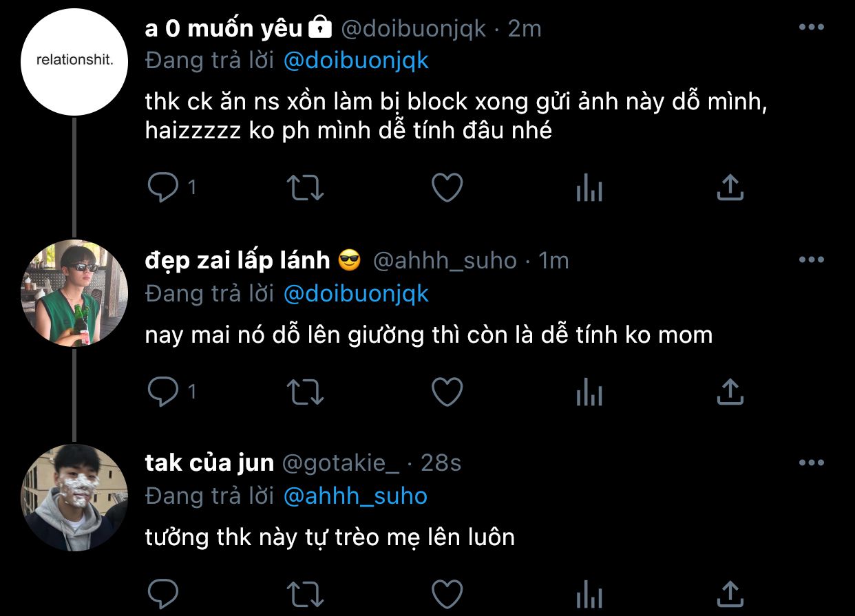
Task: Like the tweet by tak của jun
Action: pyautogui.click(x=447, y=593)
